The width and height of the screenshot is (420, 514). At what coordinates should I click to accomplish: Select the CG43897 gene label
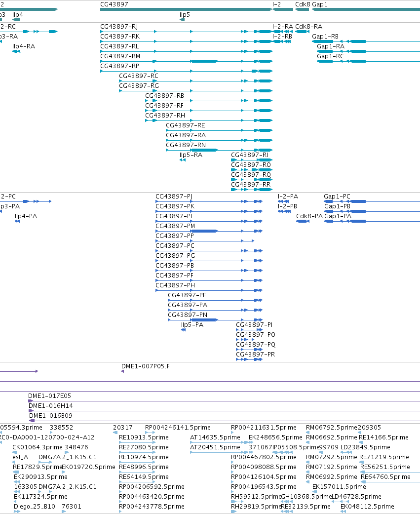[114, 4]
